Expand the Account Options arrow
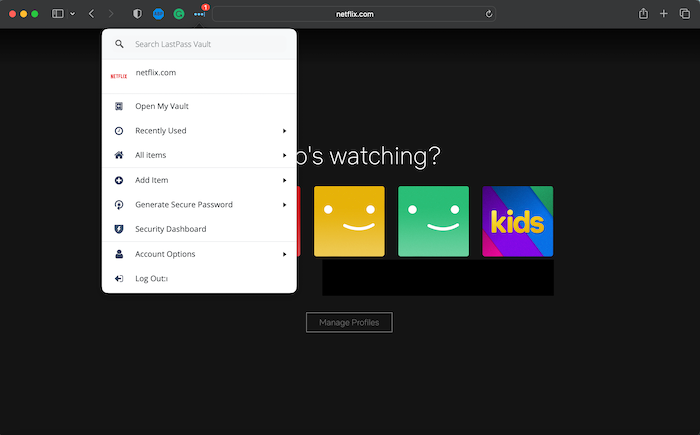The width and height of the screenshot is (700, 435). (x=284, y=254)
